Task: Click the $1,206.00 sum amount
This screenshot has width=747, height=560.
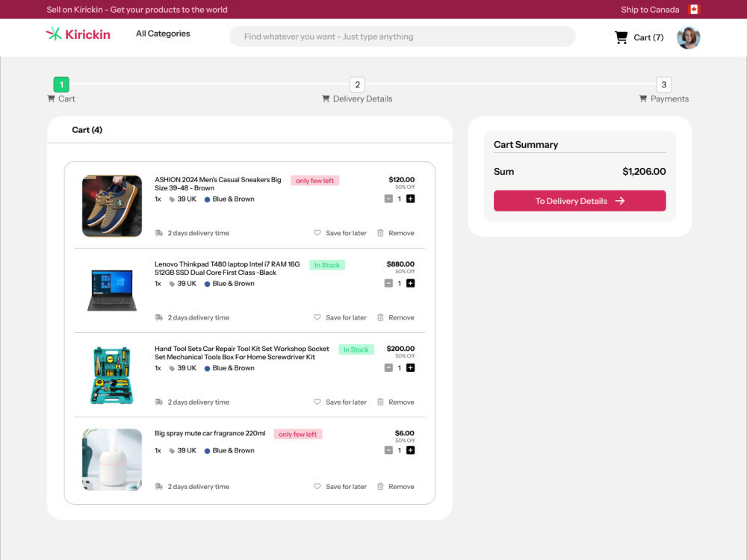Action: (644, 172)
